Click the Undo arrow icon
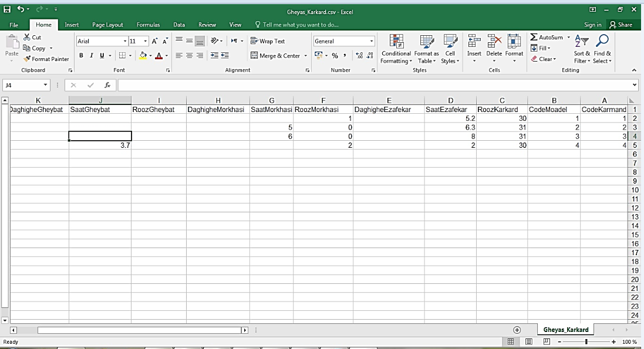644x349 pixels. pyautogui.click(x=21, y=9)
